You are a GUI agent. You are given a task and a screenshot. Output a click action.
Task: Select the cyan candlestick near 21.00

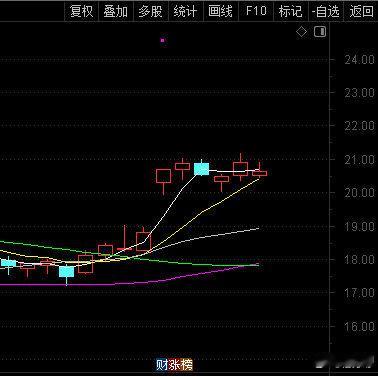tap(201, 169)
